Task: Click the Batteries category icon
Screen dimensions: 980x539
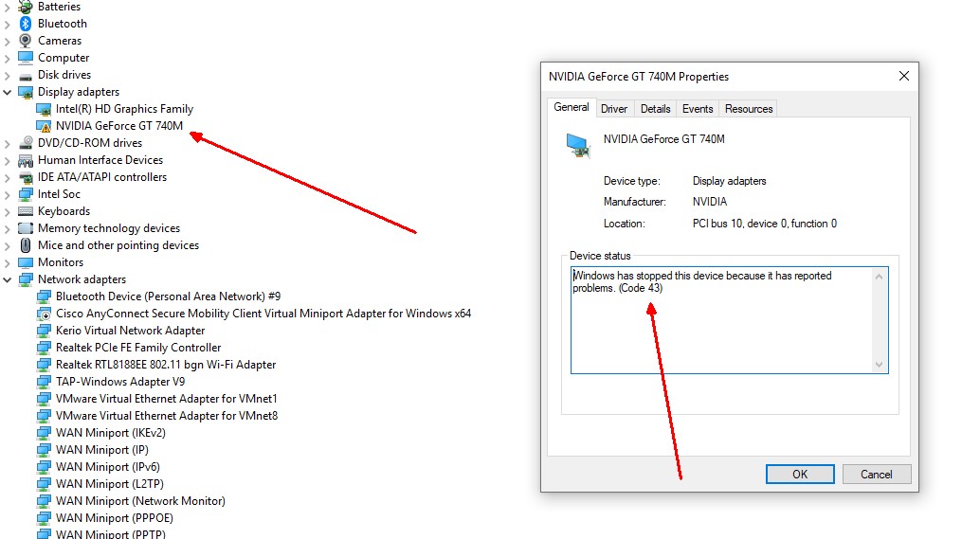Action: click(25, 7)
